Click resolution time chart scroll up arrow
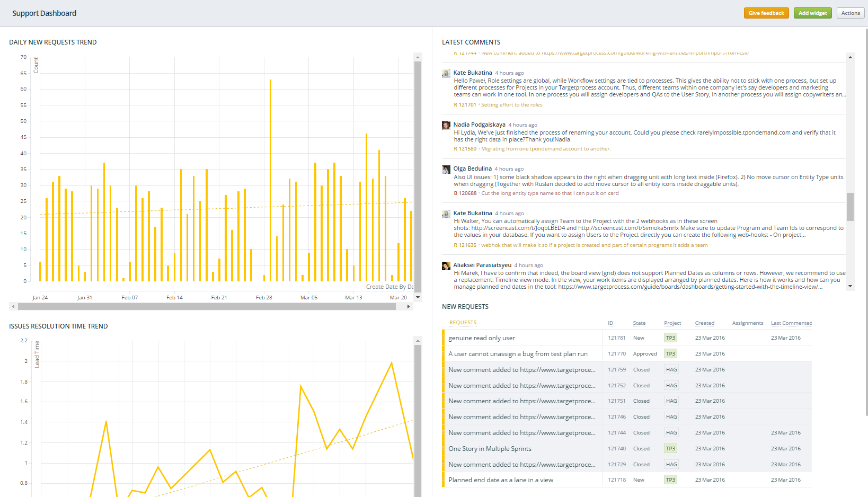 click(x=418, y=341)
